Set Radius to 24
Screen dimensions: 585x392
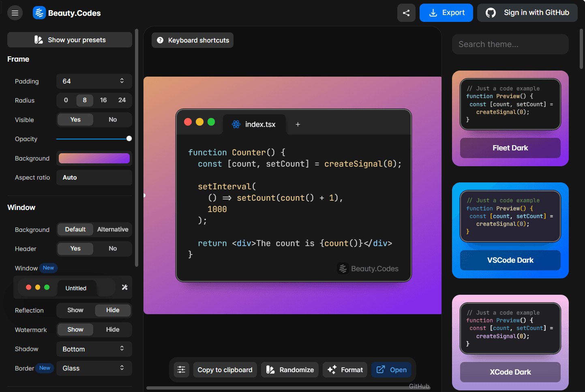pos(122,100)
